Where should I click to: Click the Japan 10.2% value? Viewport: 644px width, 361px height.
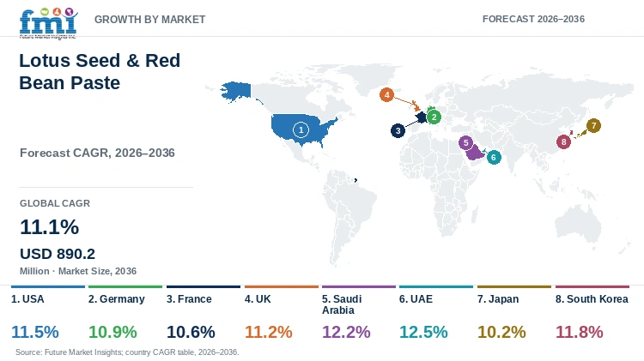[501, 332]
